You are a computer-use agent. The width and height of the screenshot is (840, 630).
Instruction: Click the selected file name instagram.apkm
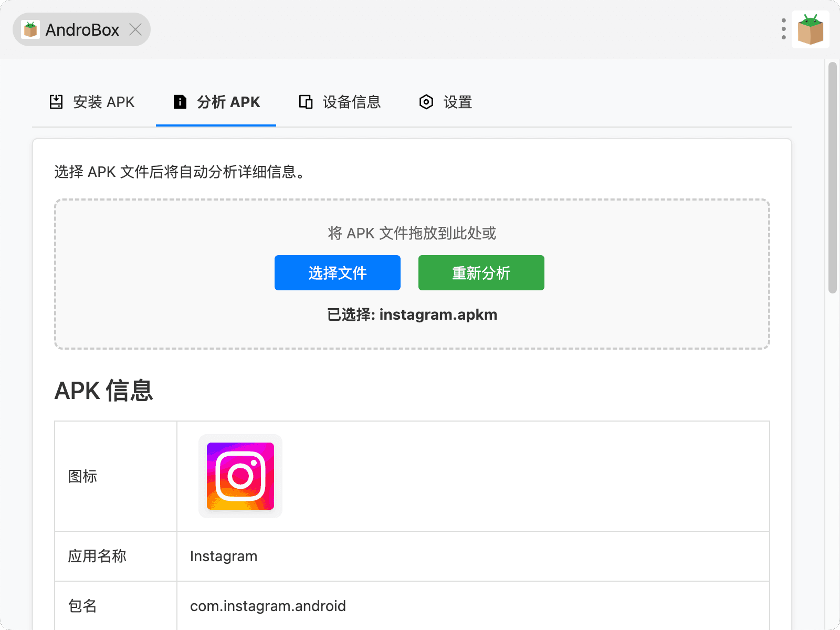[438, 314]
